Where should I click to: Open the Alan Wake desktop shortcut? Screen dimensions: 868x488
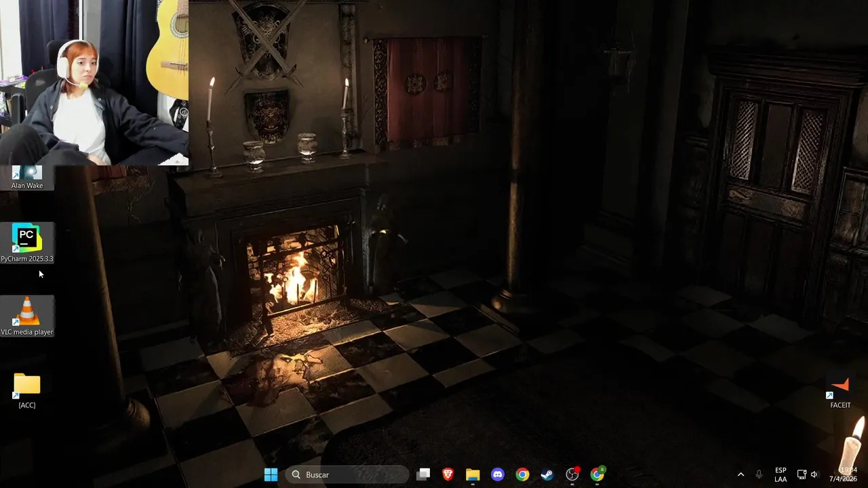coord(27,178)
